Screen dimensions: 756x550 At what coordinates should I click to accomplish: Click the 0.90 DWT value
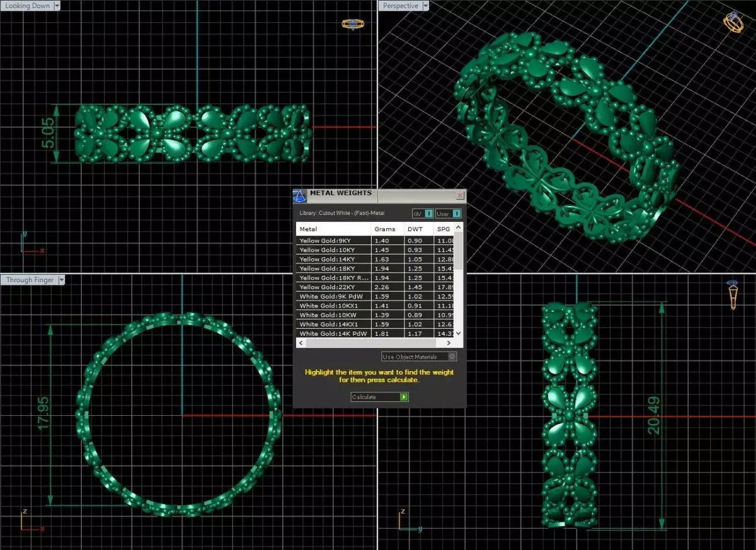pos(415,241)
